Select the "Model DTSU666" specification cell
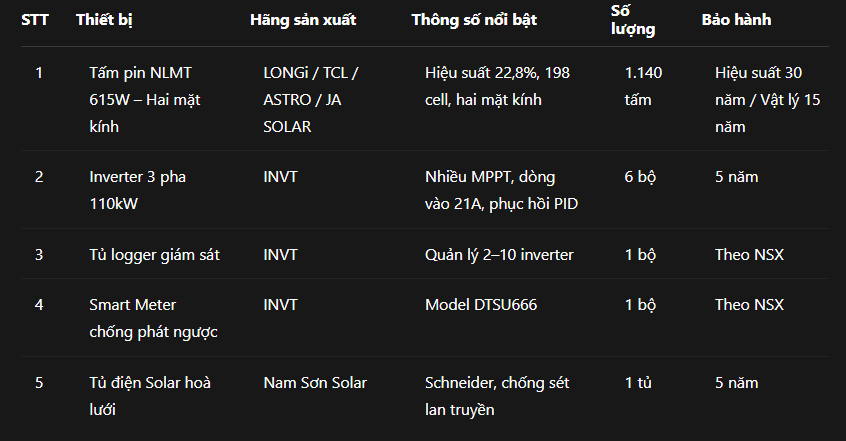Viewport: 846px width, 441px height. pos(481,304)
